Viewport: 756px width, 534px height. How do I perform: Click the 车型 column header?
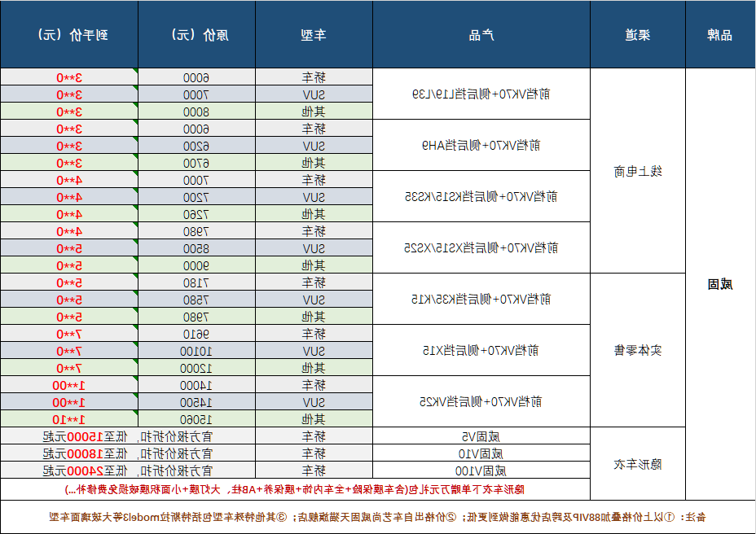(x=314, y=35)
